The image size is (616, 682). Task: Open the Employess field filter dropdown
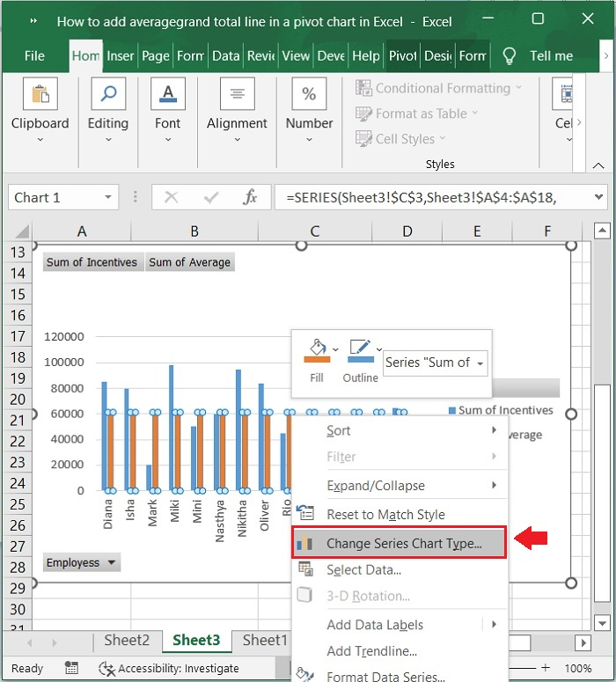tap(111, 563)
